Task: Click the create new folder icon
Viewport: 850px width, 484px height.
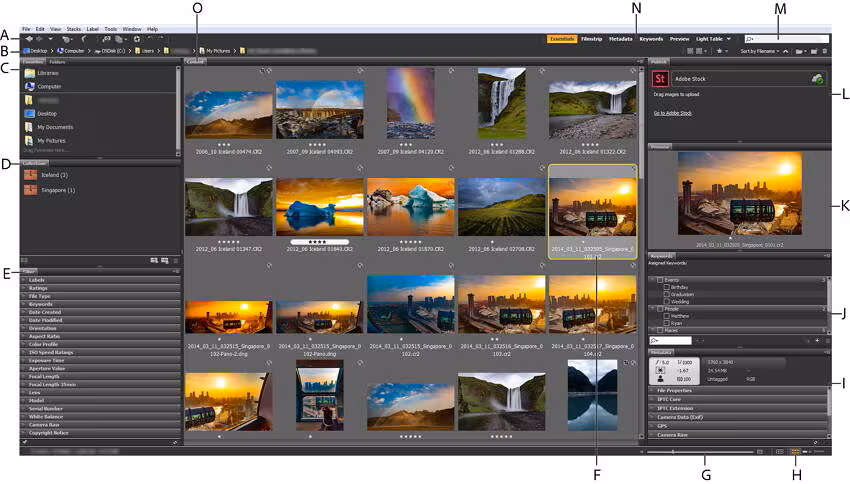Action: pos(814,51)
